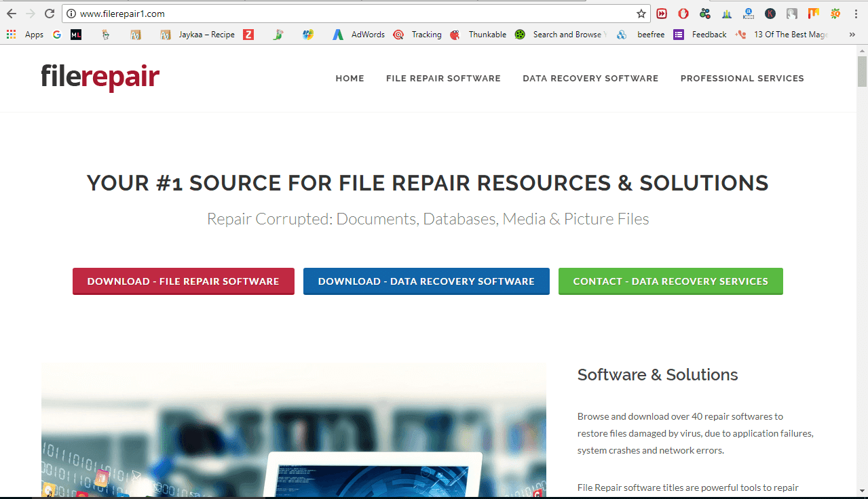Open the 13 Of The Best bookmark
This screenshot has width=868, height=499.
click(x=782, y=35)
